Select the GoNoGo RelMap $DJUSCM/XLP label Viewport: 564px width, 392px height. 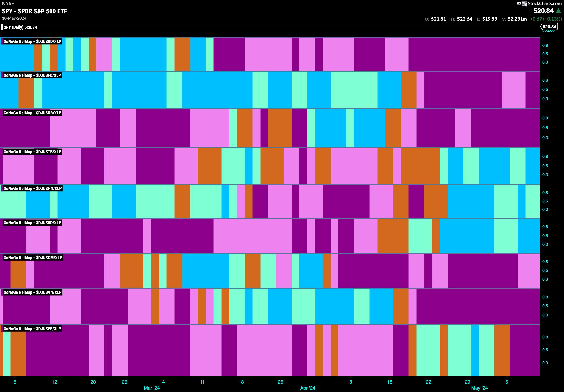coord(33,258)
